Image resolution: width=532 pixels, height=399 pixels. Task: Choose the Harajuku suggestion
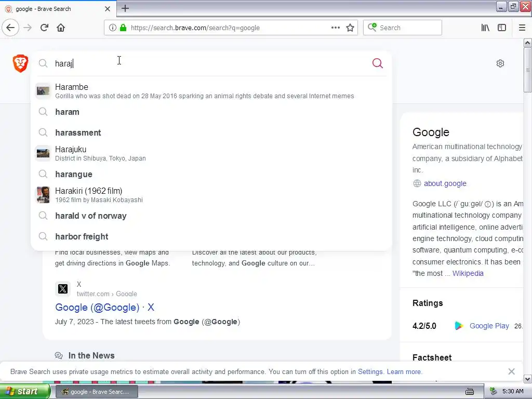(x=211, y=153)
